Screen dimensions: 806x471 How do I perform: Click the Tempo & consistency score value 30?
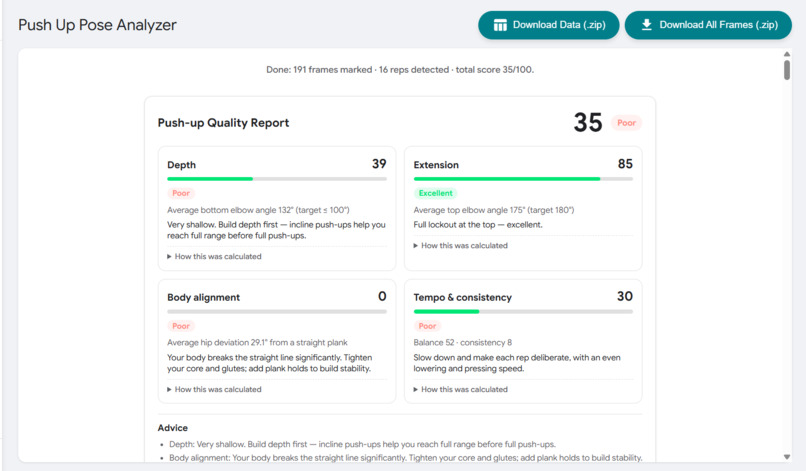[x=625, y=296]
